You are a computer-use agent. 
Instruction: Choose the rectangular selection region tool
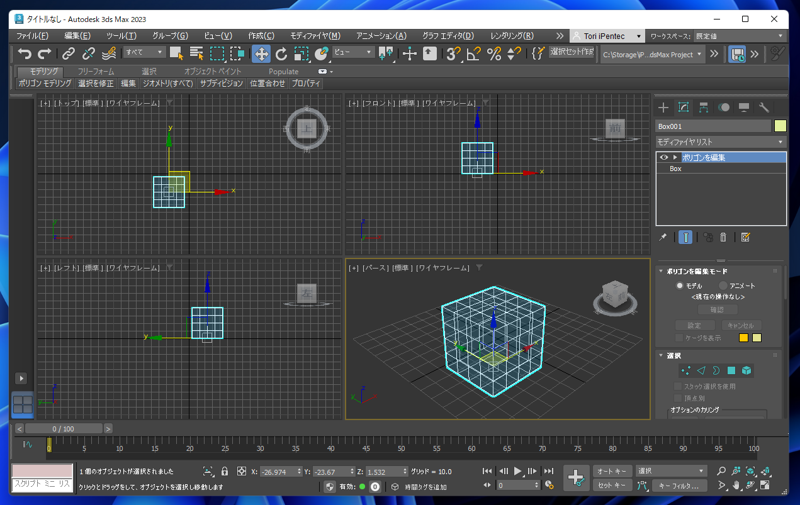217,53
